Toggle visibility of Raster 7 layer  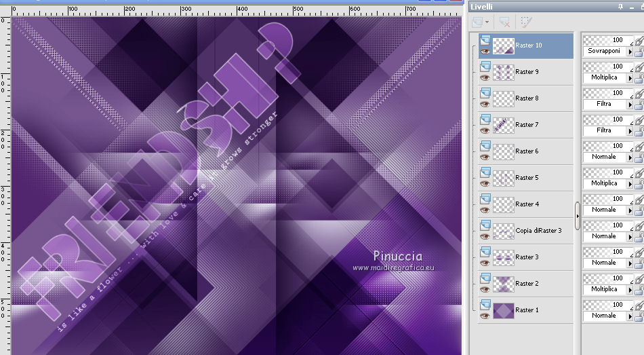tap(485, 131)
